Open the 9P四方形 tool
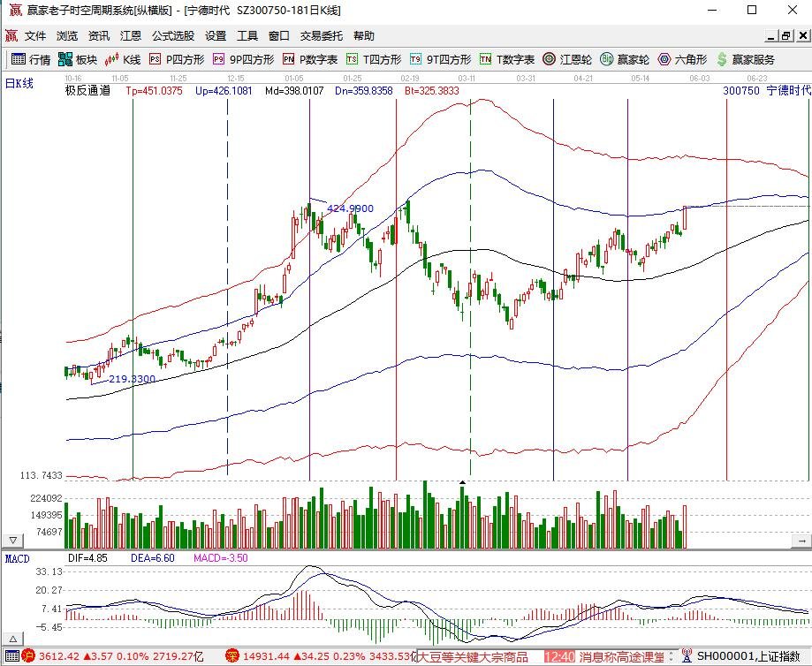The image size is (812, 666). [243, 59]
